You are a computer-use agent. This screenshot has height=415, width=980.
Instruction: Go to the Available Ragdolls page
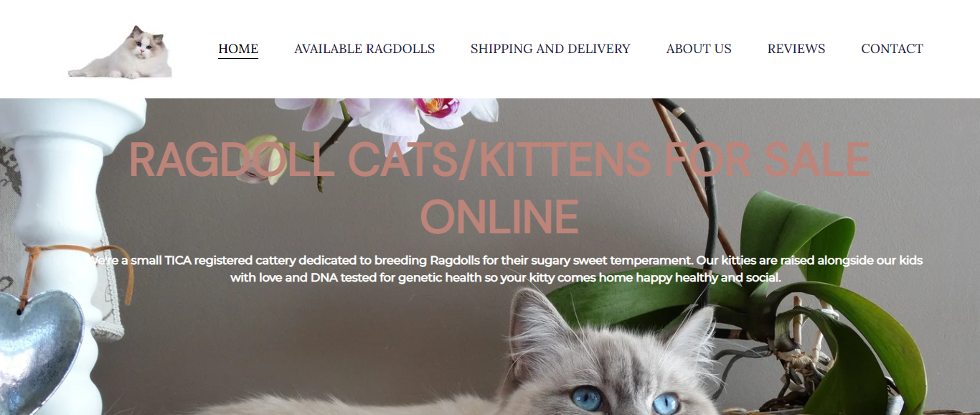tap(364, 49)
